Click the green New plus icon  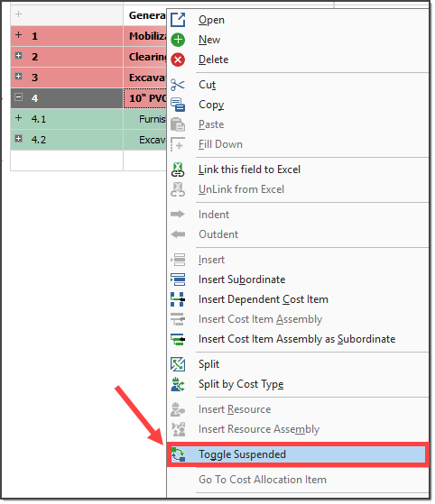pos(178,40)
